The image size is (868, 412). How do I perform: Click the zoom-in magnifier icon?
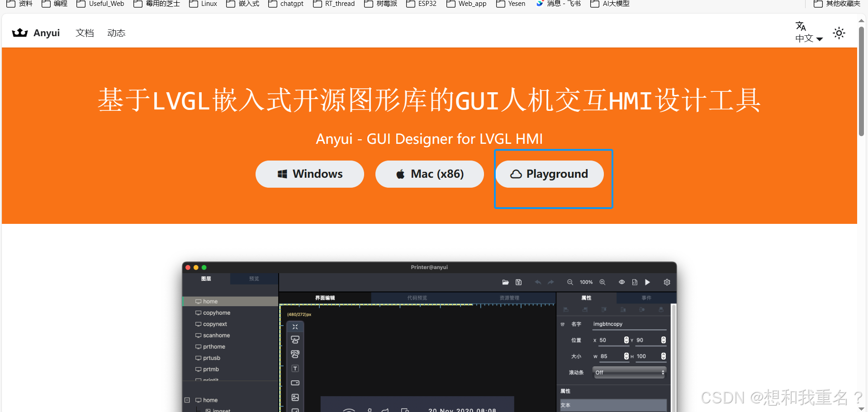[x=602, y=282]
